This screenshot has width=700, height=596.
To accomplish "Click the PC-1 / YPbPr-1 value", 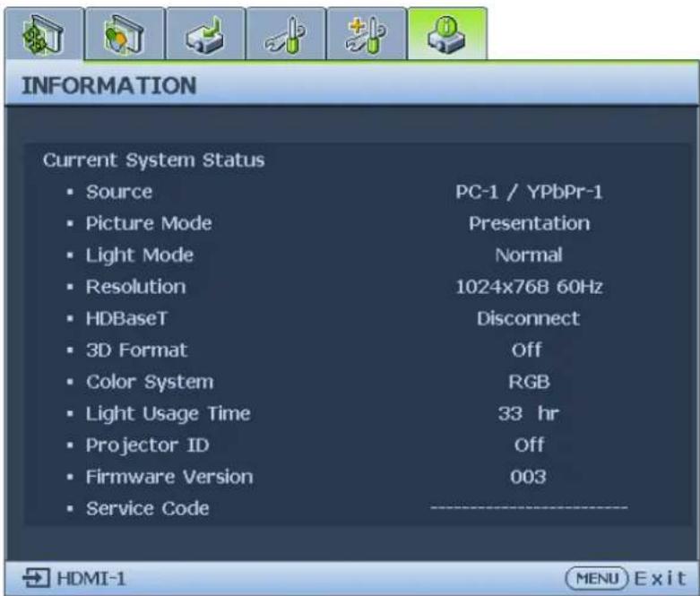I will click(529, 192).
